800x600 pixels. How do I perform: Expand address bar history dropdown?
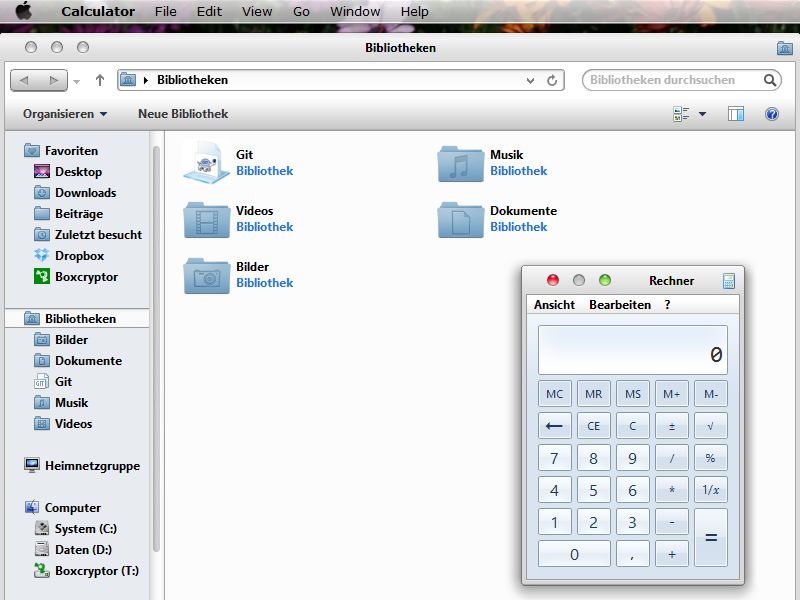(531, 81)
